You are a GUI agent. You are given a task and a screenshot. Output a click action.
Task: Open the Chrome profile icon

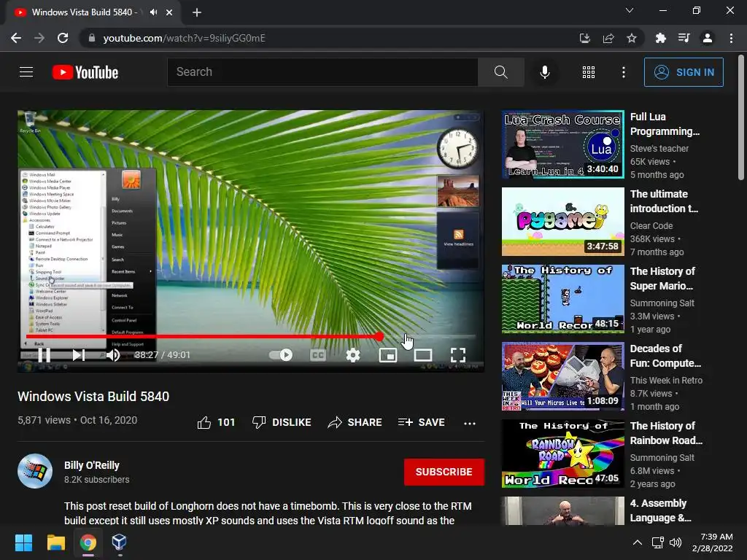[x=708, y=38]
